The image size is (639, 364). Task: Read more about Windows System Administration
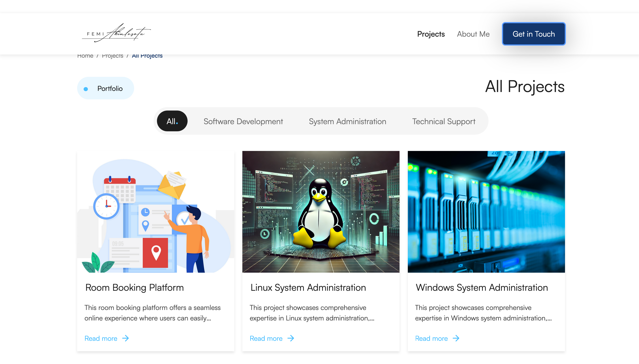[x=431, y=338]
